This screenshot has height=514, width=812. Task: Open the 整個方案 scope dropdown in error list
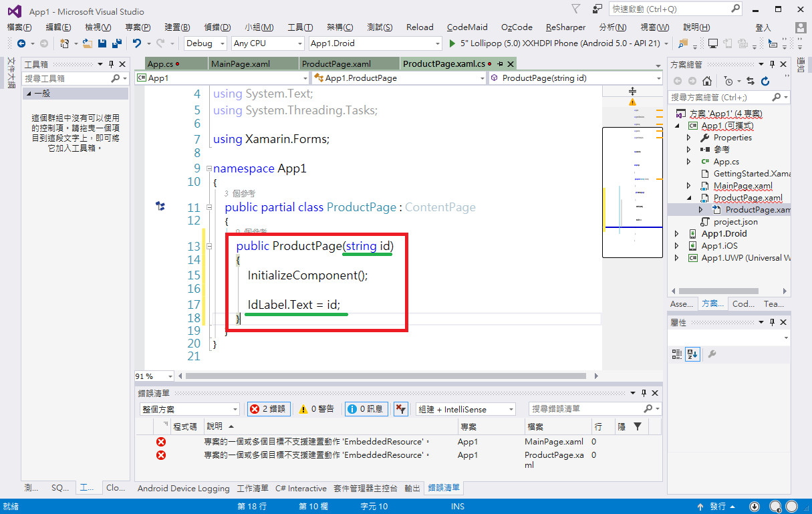189,409
